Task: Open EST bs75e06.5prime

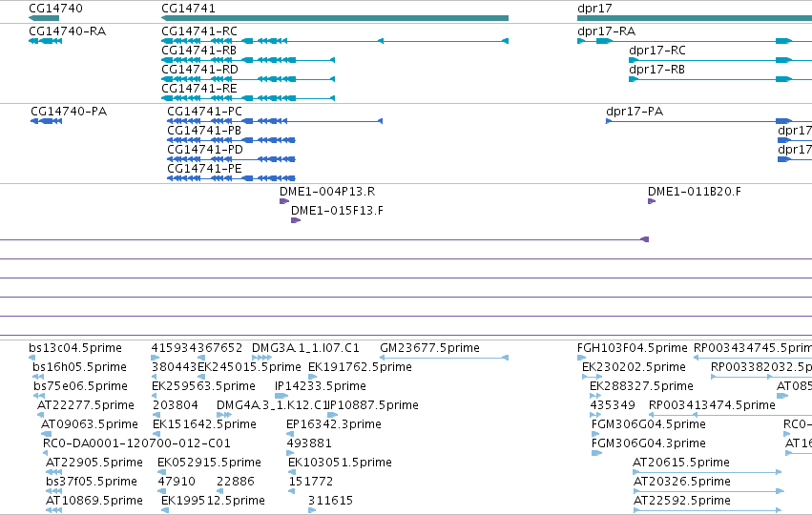Action: [80, 386]
